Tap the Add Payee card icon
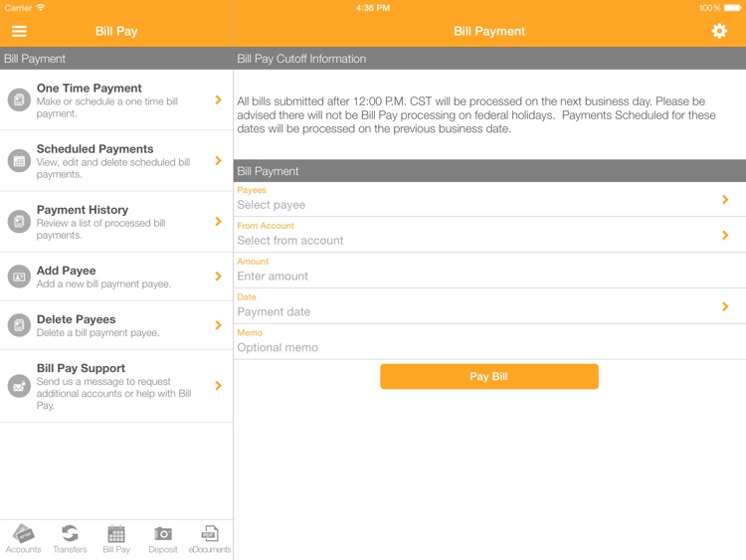 [19, 277]
